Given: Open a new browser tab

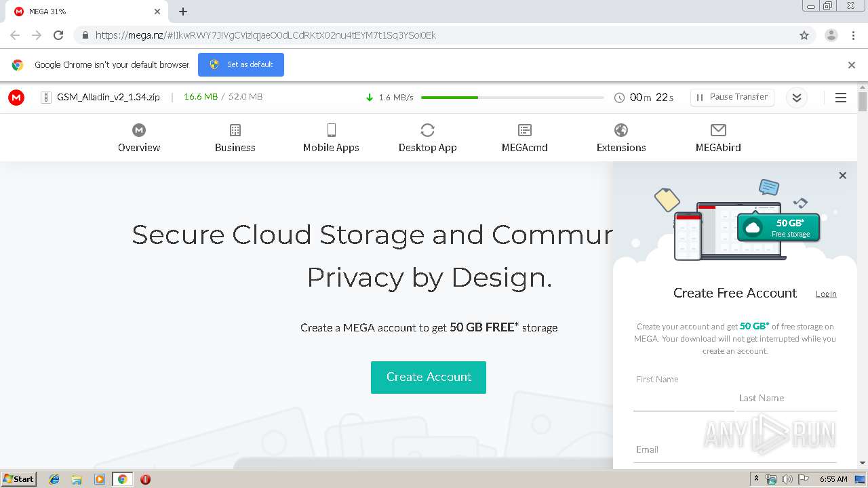Looking at the screenshot, I should 183,12.
